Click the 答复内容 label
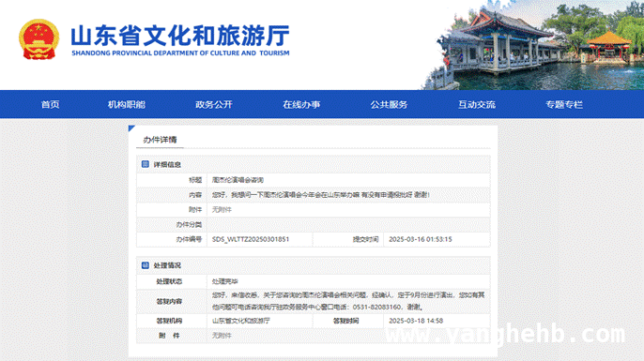The image size is (644, 361). click(x=169, y=302)
